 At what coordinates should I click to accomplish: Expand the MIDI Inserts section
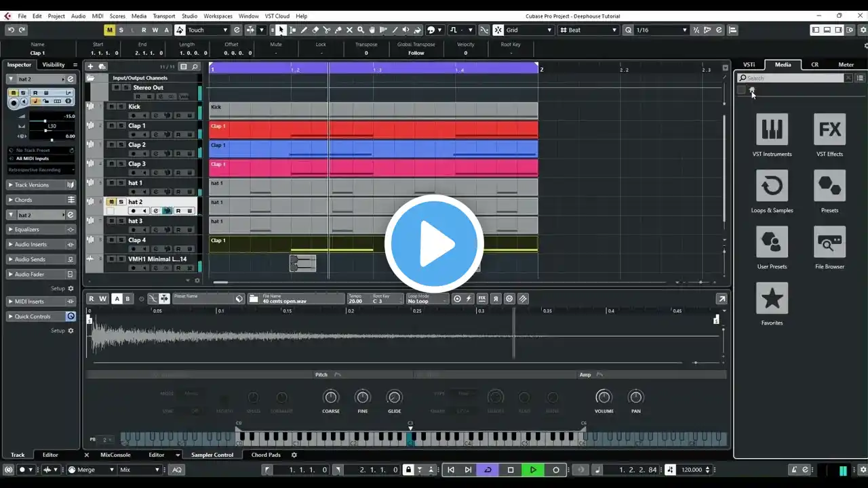coord(41,301)
